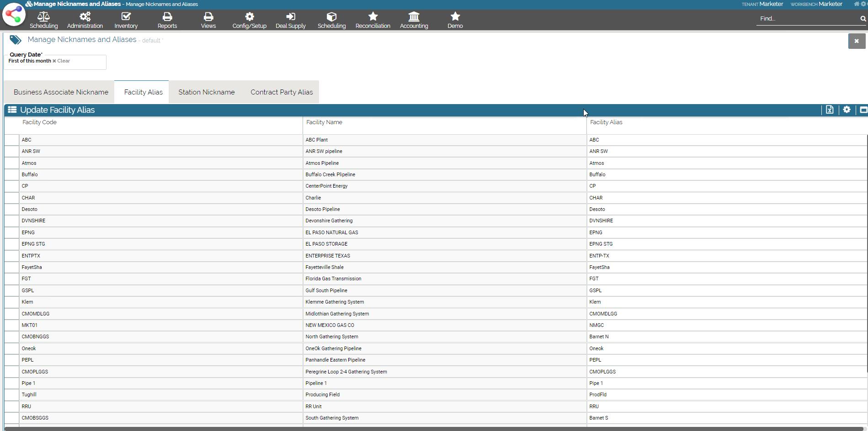Switch to the Business Associate Nickname tab
The image size is (868, 431).
tap(61, 92)
